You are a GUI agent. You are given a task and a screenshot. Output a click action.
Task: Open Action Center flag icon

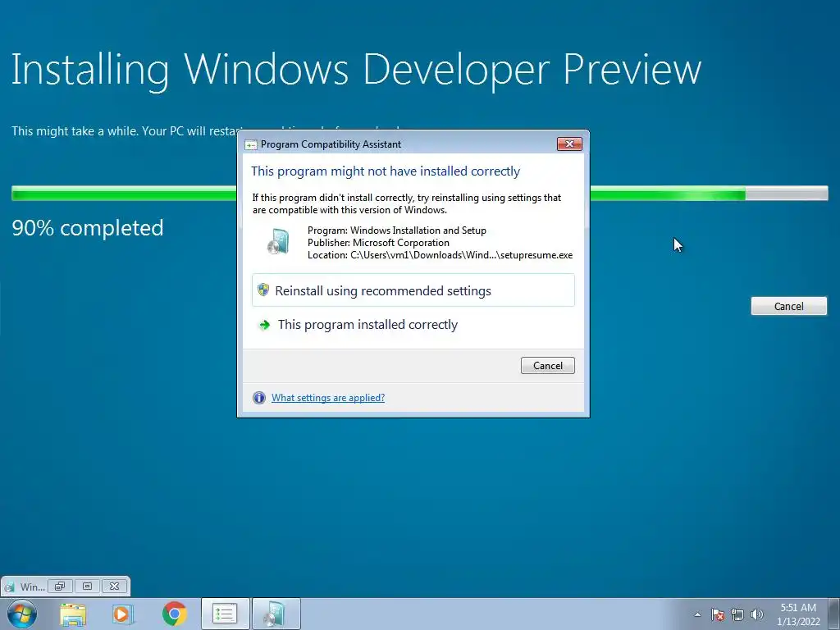click(718, 614)
